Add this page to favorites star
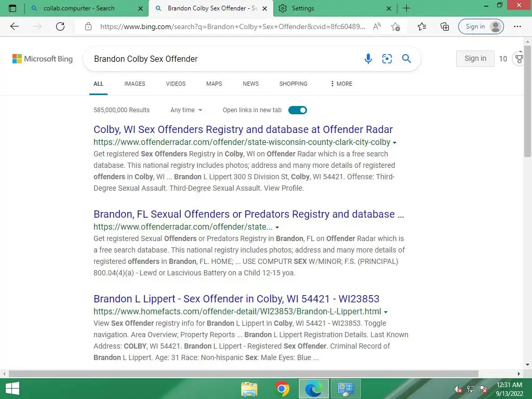The image size is (532, 399). click(395, 26)
